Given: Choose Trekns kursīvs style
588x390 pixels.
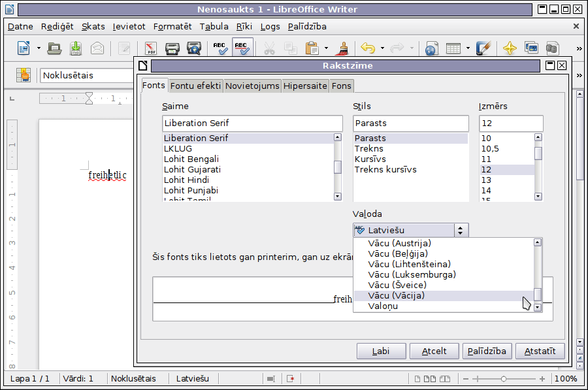Looking at the screenshot, I should 411,169.
